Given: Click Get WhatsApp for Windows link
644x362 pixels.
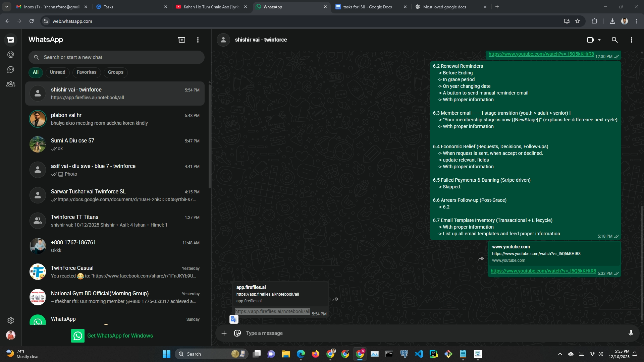Looking at the screenshot, I should point(120,336).
